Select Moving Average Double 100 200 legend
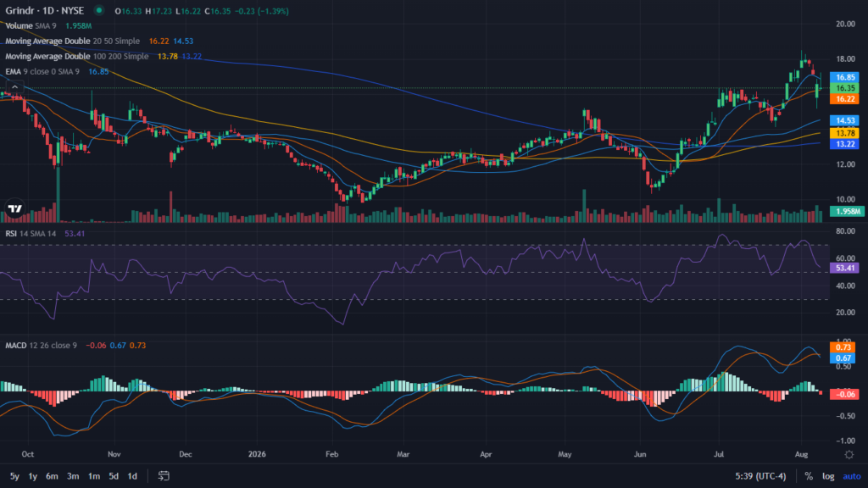 (77, 57)
